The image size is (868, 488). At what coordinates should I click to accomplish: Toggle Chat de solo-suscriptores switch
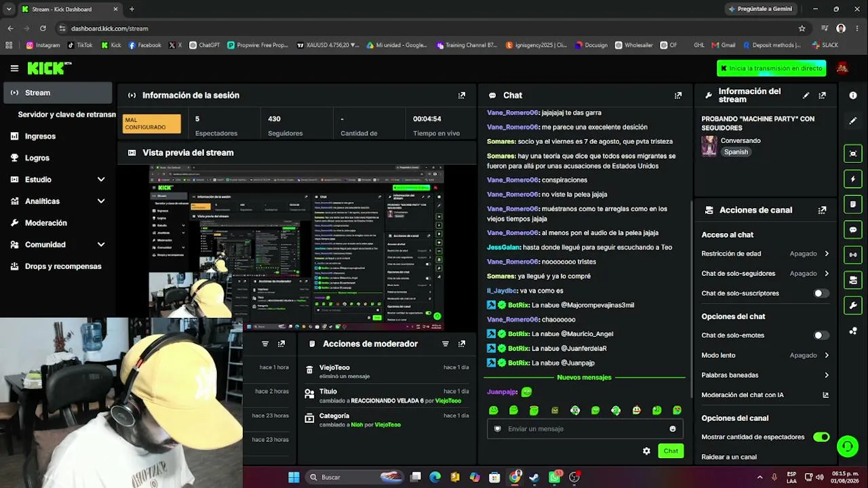click(821, 293)
